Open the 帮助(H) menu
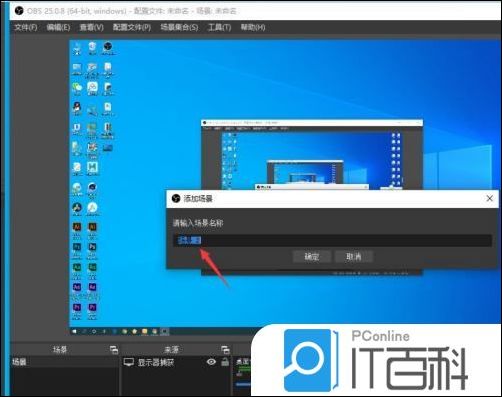This screenshot has height=397, width=502. coord(253,27)
